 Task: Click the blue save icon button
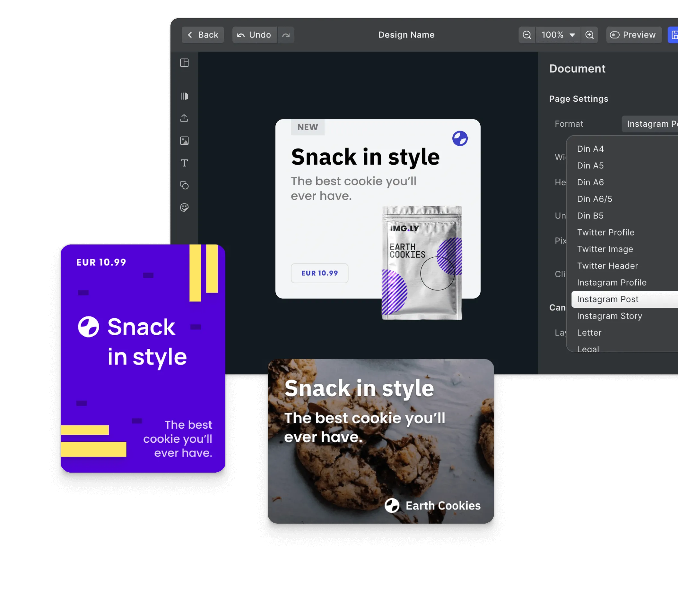pos(673,35)
